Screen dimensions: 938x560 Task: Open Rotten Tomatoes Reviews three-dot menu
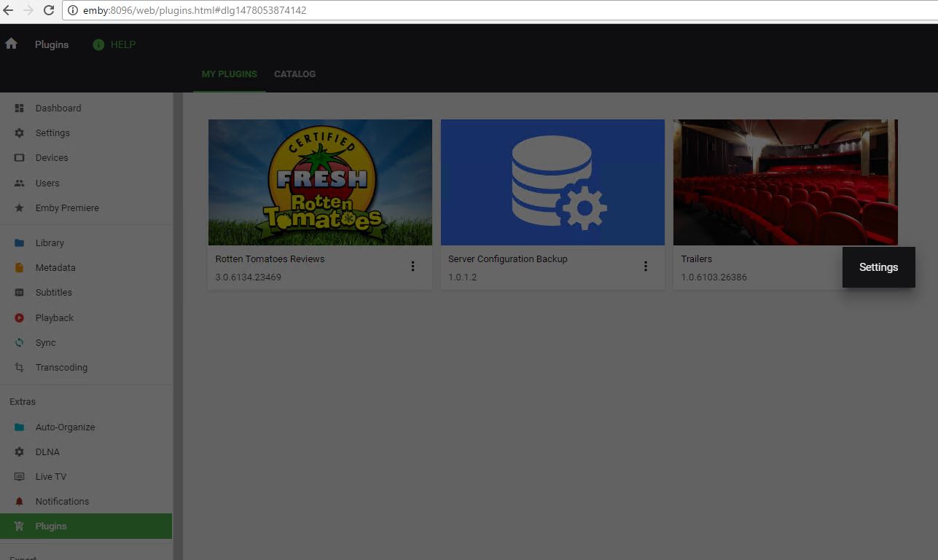click(x=413, y=267)
